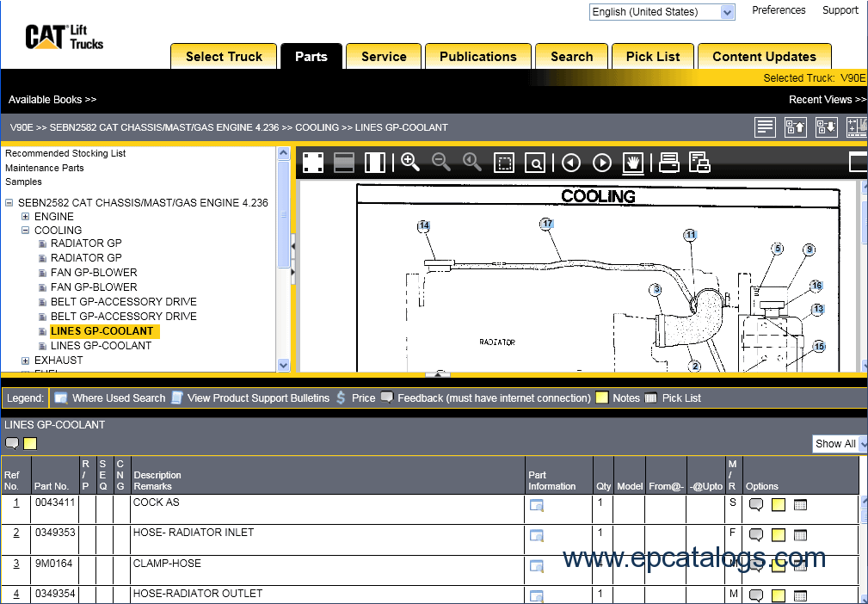Open the Show All filter dropdown

840,444
